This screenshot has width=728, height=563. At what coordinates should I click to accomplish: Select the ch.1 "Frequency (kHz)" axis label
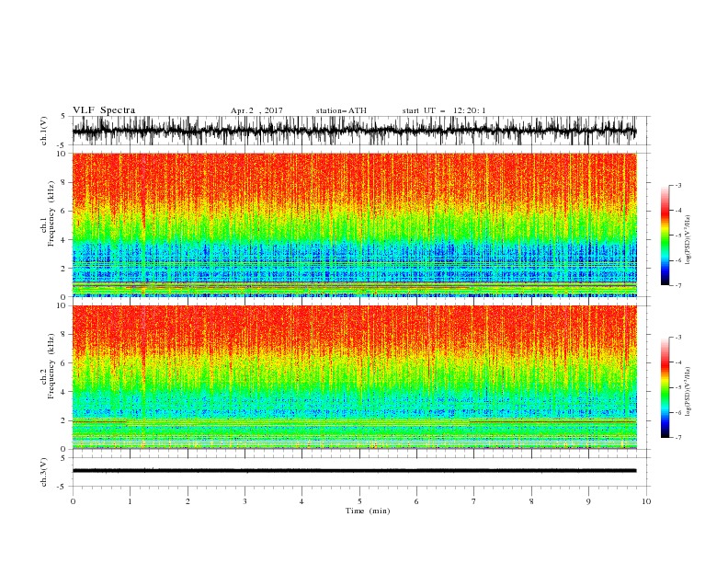click(x=51, y=213)
